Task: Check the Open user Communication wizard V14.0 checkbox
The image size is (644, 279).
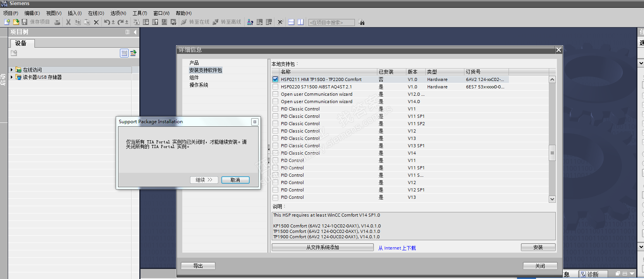Action: [276, 102]
